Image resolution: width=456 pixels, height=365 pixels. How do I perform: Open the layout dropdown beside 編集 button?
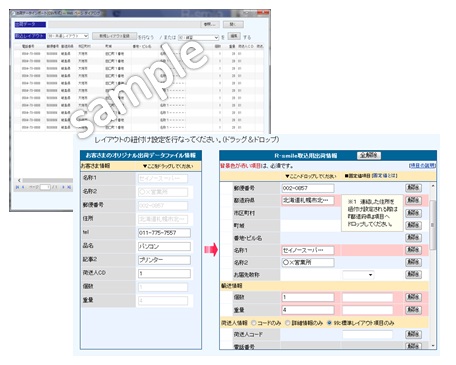[199, 37]
